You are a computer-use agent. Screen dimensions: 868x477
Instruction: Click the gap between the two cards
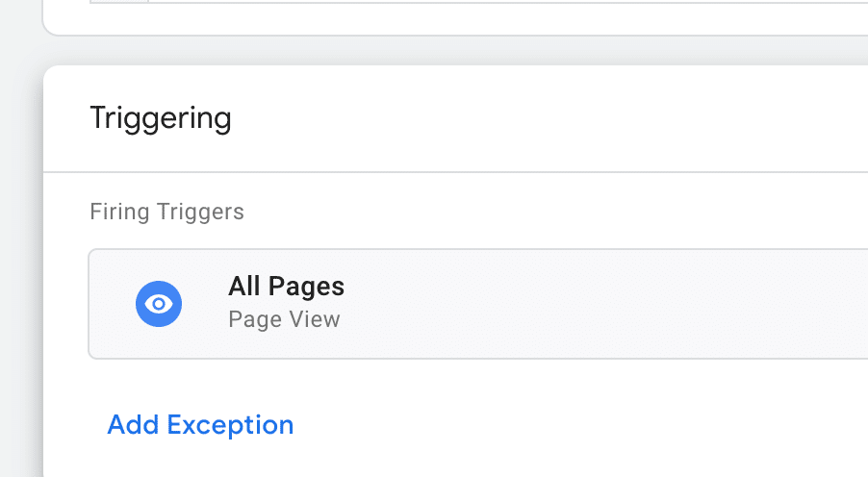(x=455, y=50)
